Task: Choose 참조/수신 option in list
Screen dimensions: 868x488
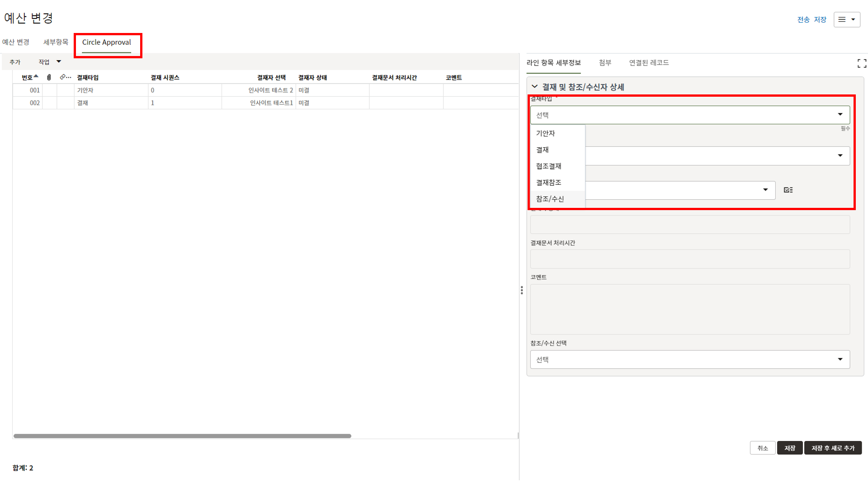Action: [550, 199]
